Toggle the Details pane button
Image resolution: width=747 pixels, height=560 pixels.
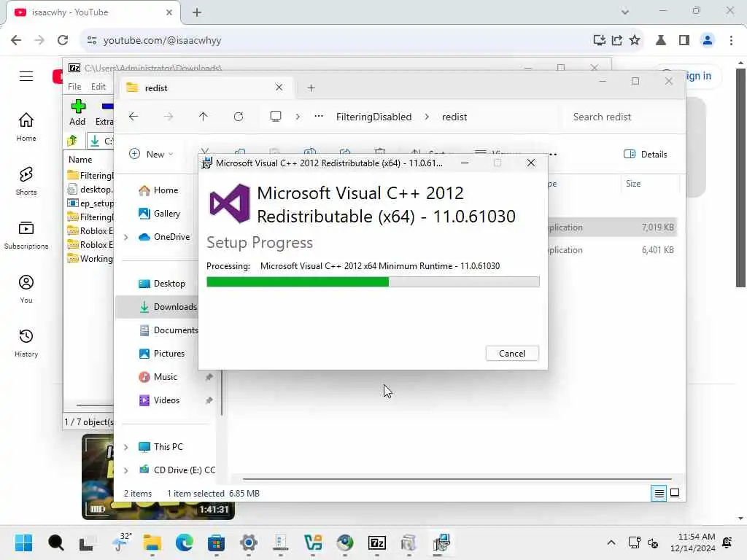(x=645, y=154)
